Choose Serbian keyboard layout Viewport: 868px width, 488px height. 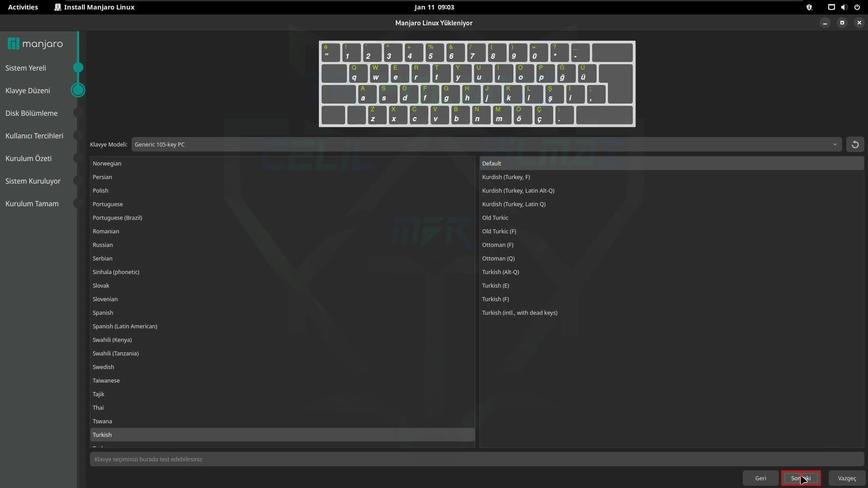coord(282,258)
